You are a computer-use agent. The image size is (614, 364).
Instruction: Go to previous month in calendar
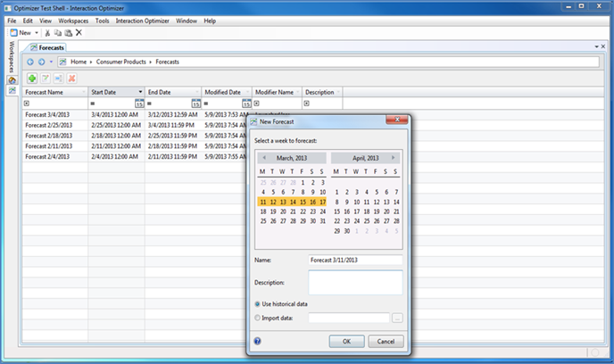[262, 157]
